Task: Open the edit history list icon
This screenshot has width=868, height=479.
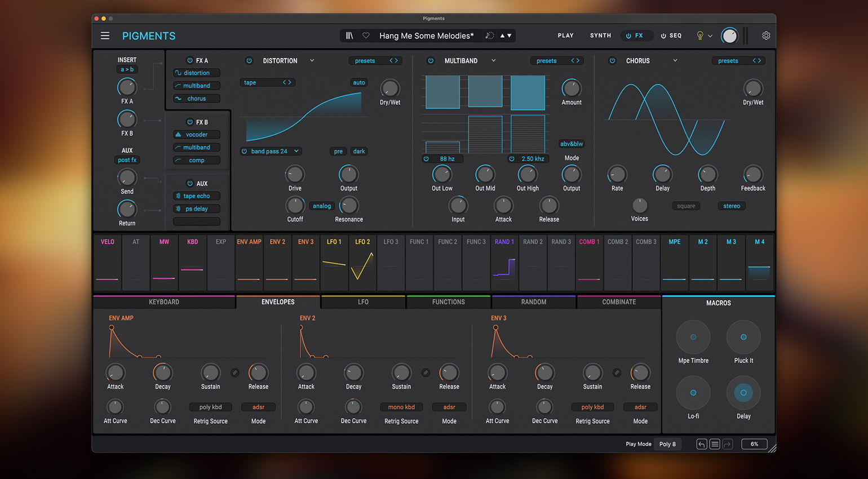Action: 715,444
